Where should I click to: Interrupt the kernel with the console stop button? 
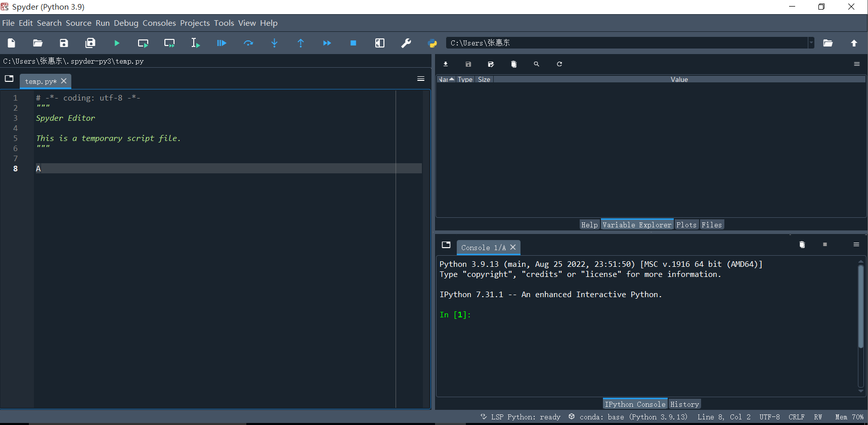click(825, 245)
